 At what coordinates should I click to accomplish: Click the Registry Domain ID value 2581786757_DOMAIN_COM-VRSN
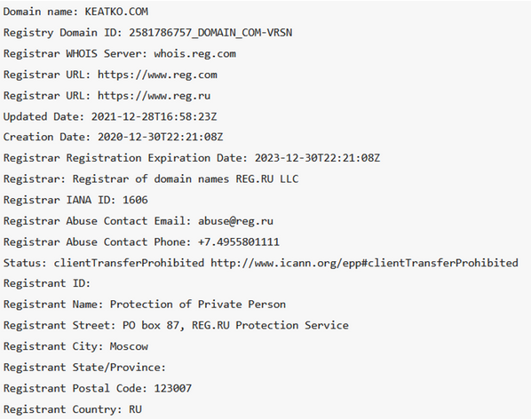coord(210,33)
